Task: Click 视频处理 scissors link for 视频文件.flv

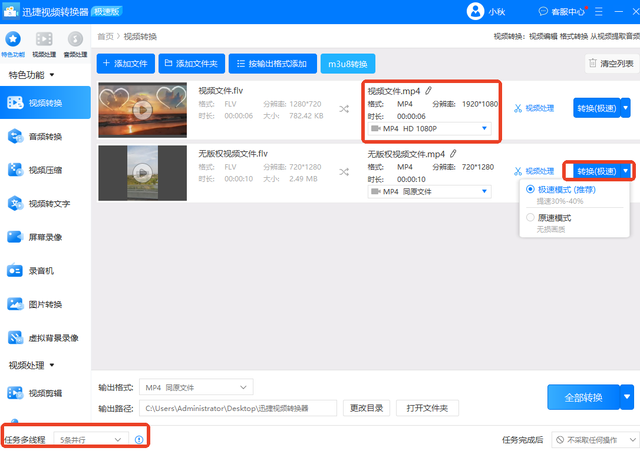Action: pos(534,108)
